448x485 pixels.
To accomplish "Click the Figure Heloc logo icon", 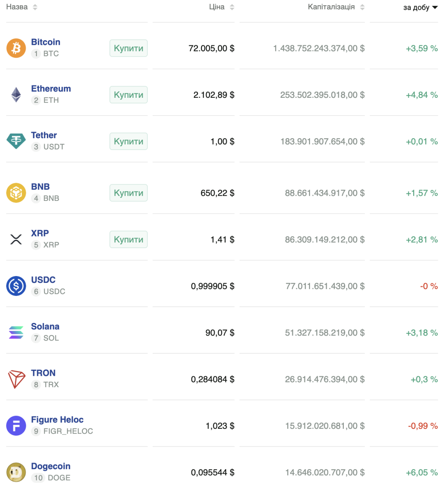I will tap(16, 426).
